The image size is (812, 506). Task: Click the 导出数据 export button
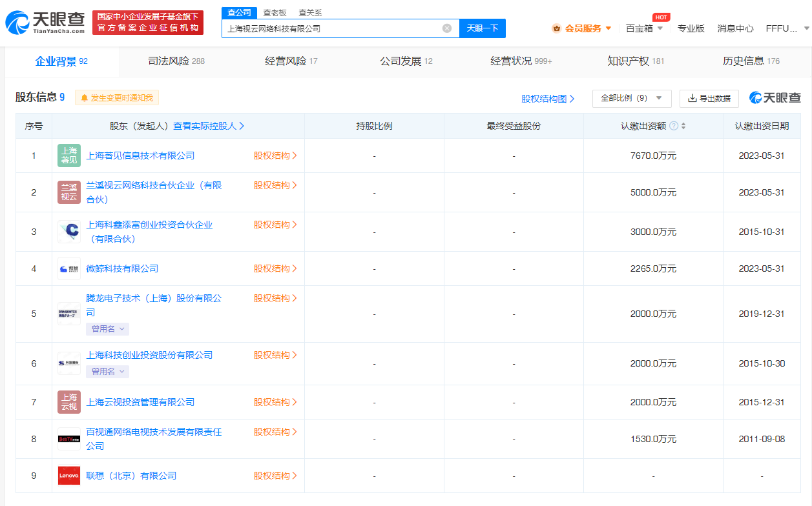[x=709, y=98]
